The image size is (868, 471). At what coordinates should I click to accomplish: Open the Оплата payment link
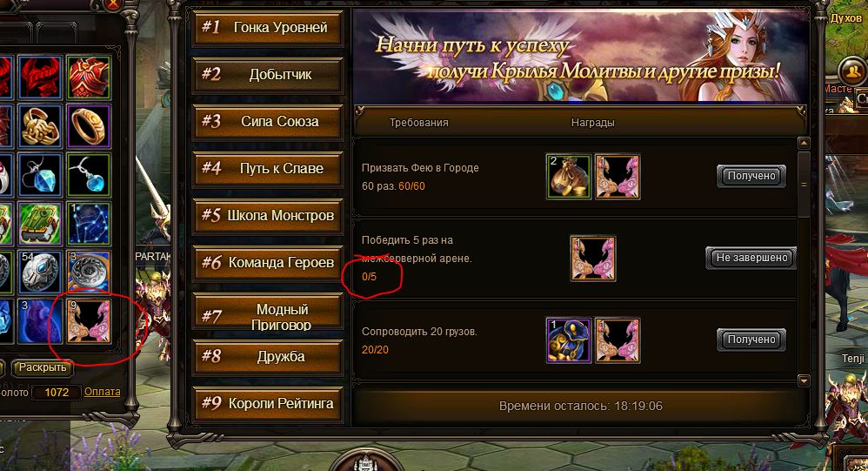click(x=102, y=391)
